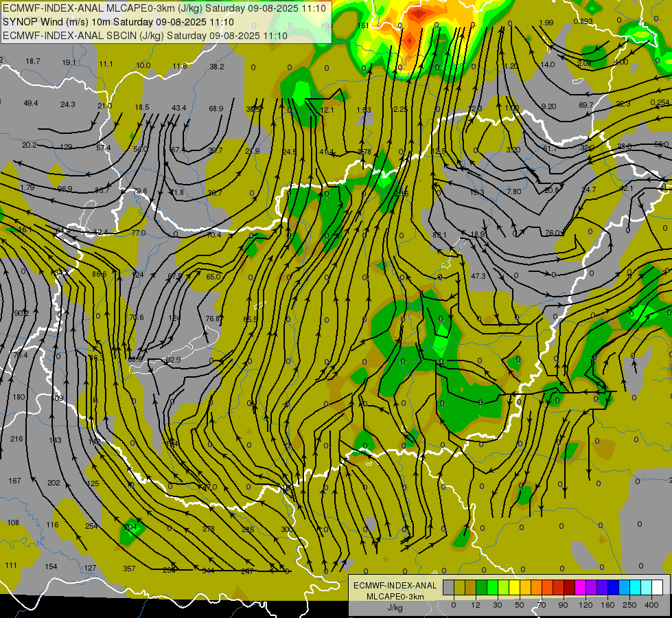This screenshot has width=672, height=618.
Task: Click the map value 96.9
Action: point(65,189)
